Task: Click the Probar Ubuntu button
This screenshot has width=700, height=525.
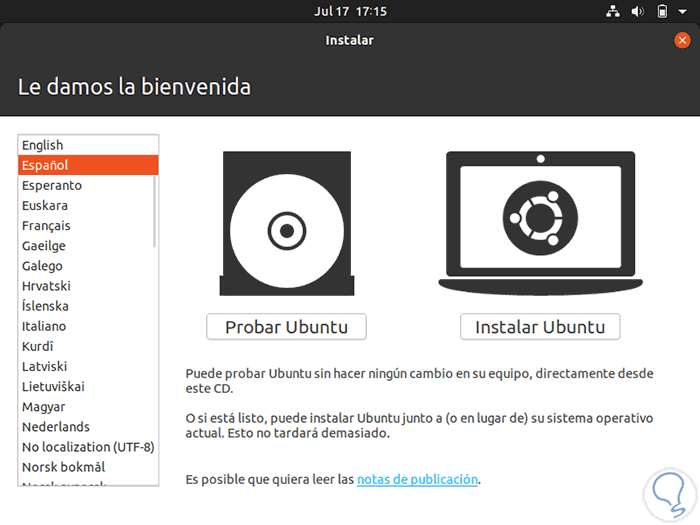Action: 286,327
